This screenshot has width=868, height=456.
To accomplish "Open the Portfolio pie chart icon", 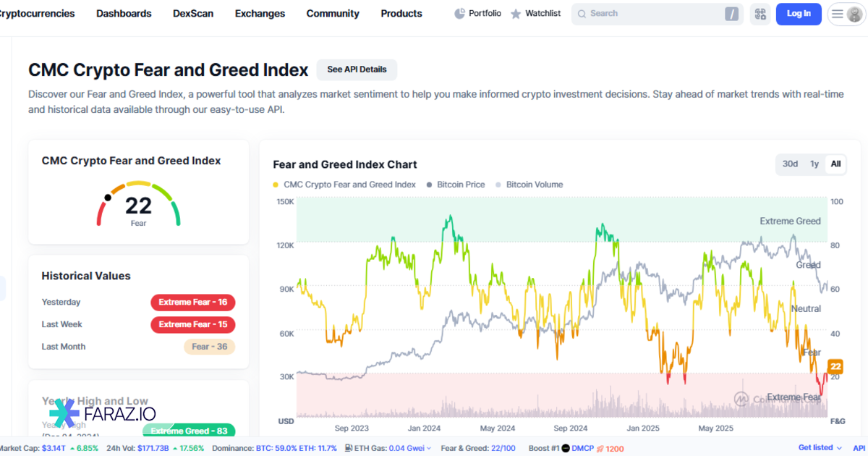I will [460, 14].
